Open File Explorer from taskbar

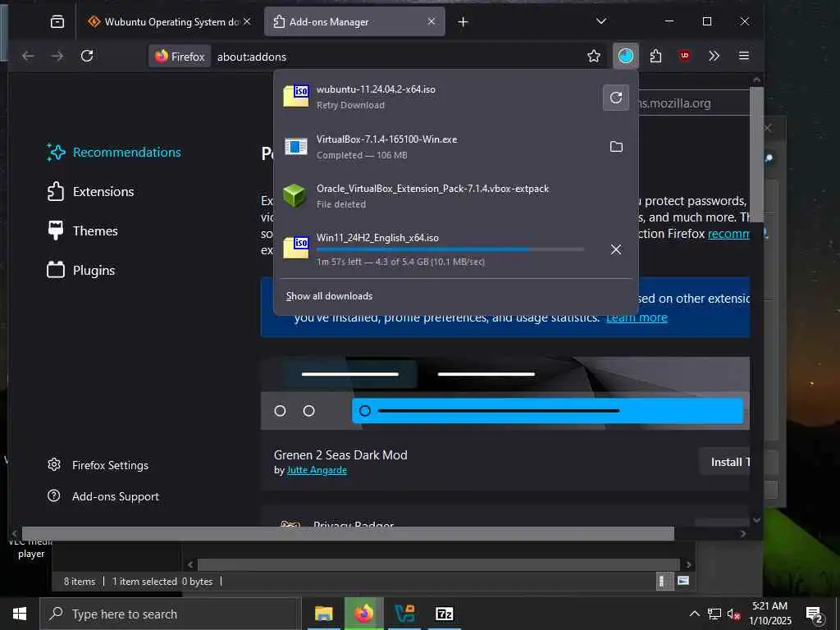pos(323,614)
